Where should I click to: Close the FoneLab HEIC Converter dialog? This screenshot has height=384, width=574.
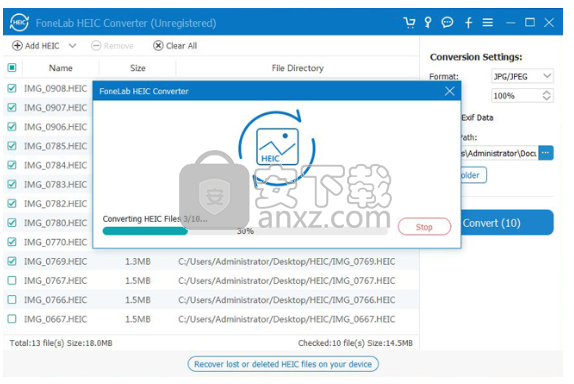pyautogui.click(x=450, y=91)
